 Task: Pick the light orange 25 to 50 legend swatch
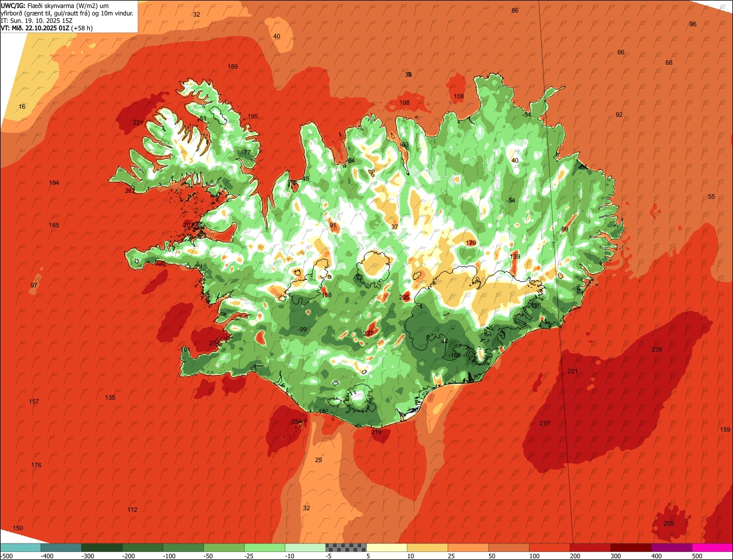(468, 547)
